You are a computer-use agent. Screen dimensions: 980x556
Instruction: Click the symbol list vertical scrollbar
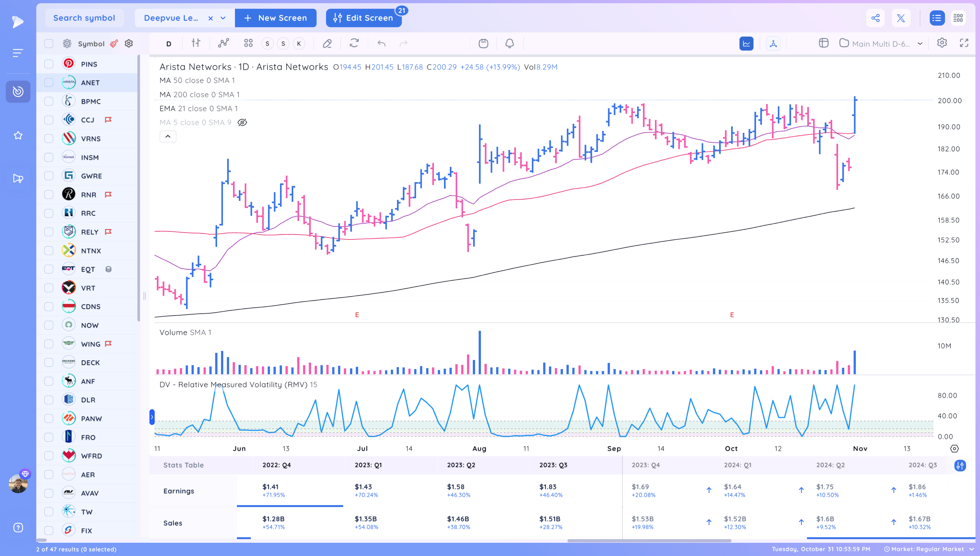[139, 188]
